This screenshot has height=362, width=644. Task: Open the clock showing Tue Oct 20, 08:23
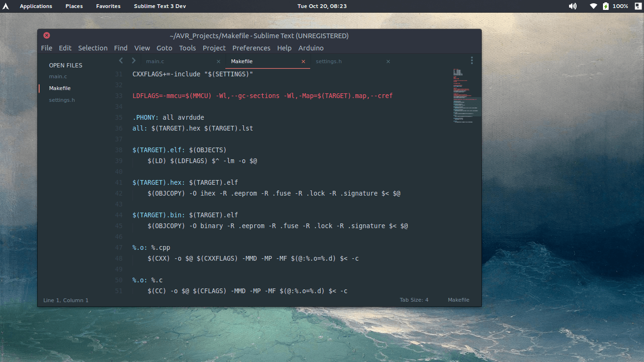tap(322, 6)
